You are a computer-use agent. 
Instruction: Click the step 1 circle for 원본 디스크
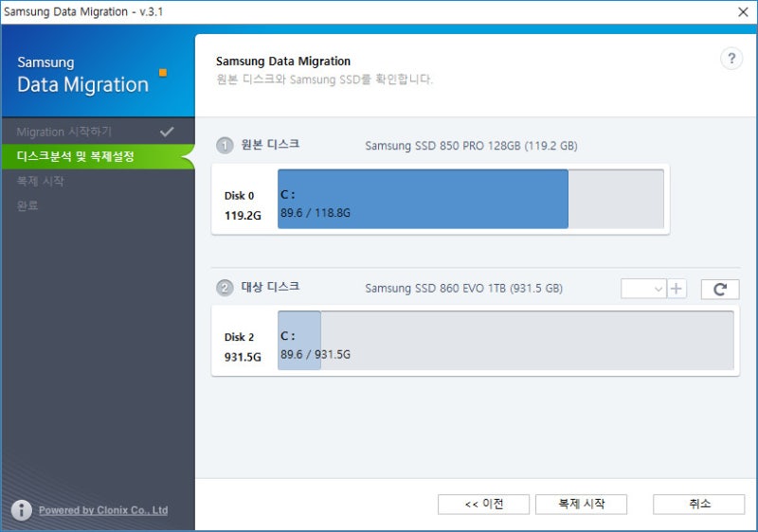tap(225, 145)
